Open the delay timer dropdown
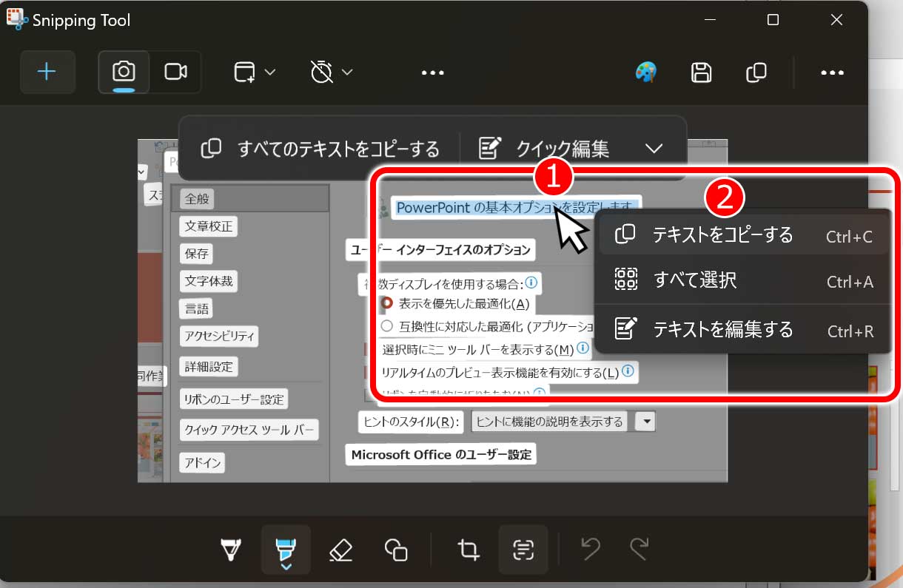 point(331,72)
